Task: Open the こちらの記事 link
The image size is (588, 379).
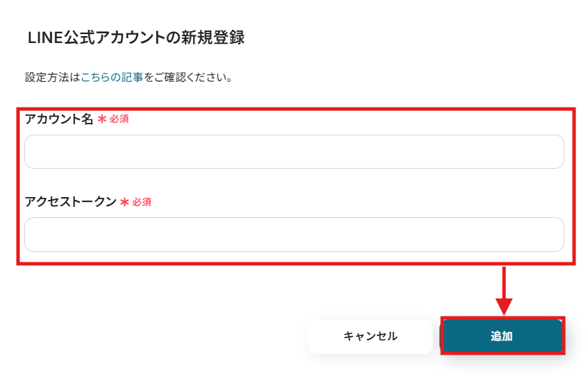Action: coord(112,77)
